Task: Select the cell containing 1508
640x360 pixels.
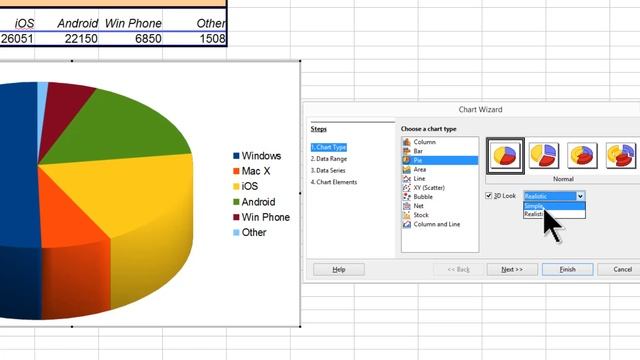Action: [x=194, y=39]
